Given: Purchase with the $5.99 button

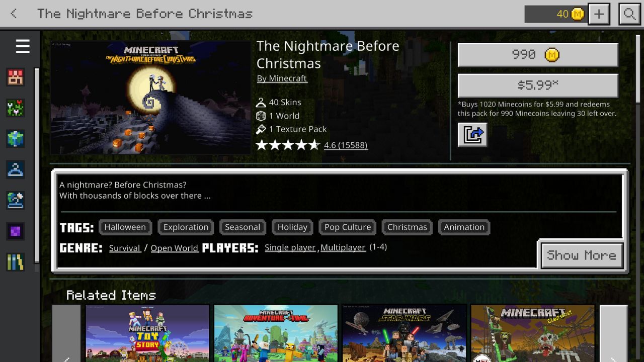Looking at the screenshot, I should tap(538, 85).
